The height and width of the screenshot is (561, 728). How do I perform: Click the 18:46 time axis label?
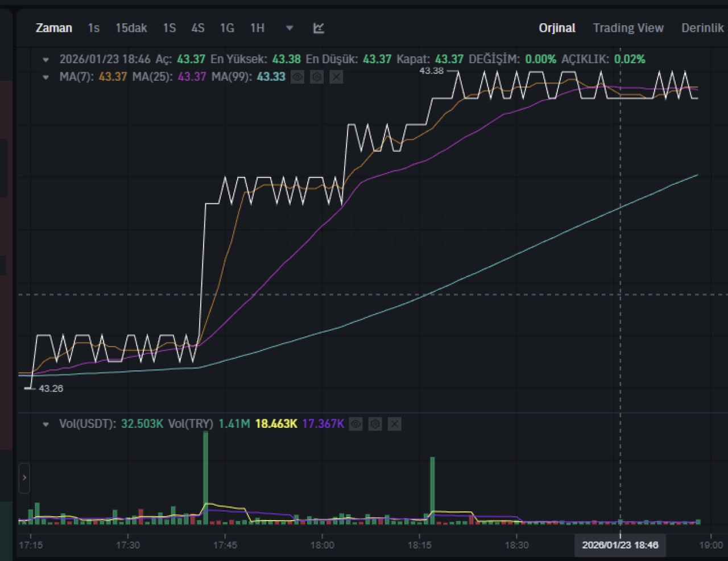[620, 545]
